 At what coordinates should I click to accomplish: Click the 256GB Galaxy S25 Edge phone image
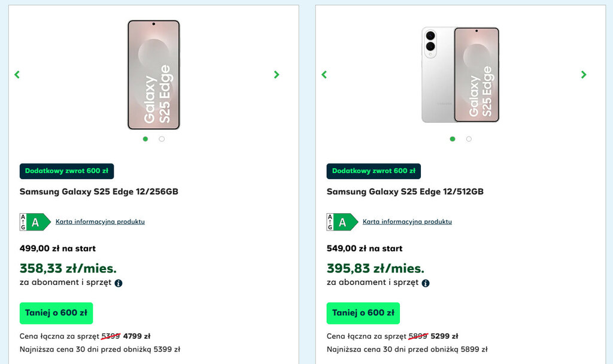coord(154,75)
